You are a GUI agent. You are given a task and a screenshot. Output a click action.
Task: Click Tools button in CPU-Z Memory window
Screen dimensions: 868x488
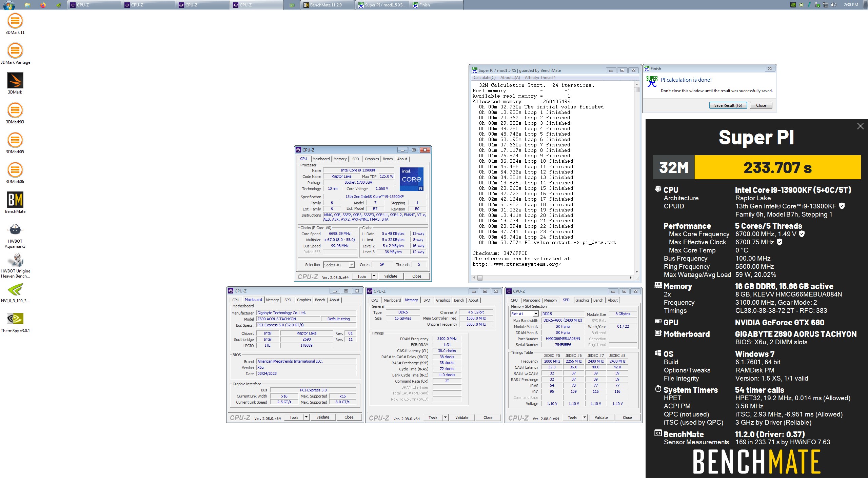[x=433, y=418]
